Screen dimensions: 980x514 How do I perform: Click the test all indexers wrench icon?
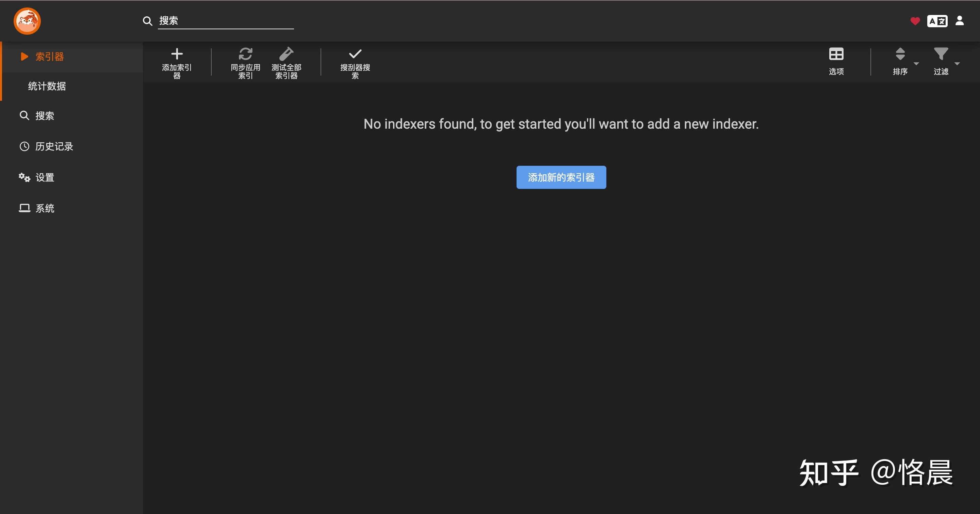click(x=286, y=54)
